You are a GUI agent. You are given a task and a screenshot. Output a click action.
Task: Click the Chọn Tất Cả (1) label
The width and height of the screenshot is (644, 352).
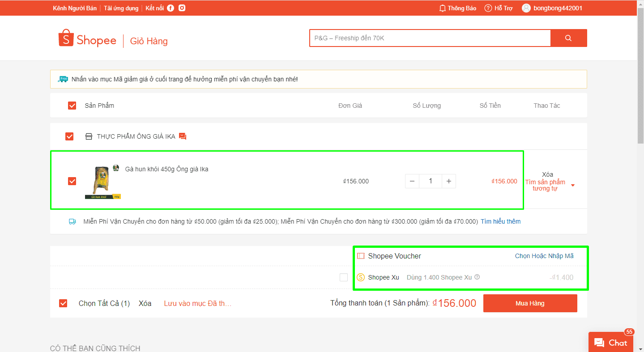coord(104,303)
